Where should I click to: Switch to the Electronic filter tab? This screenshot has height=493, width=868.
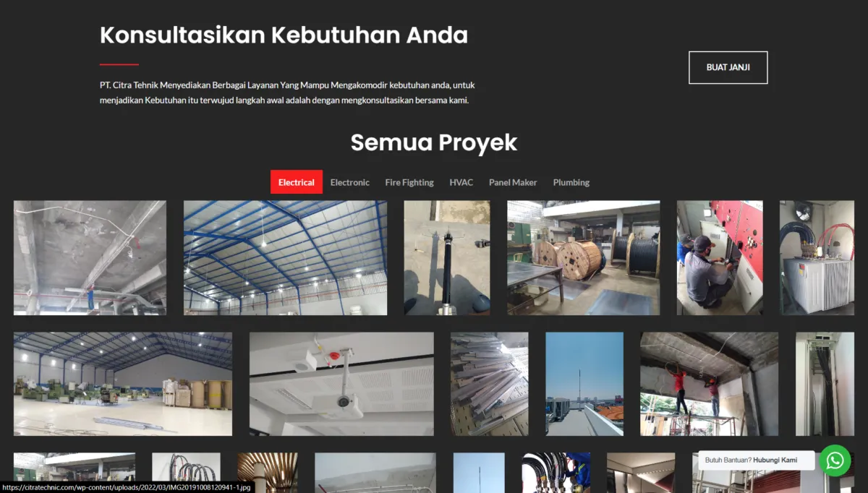[x=349, y=182]
